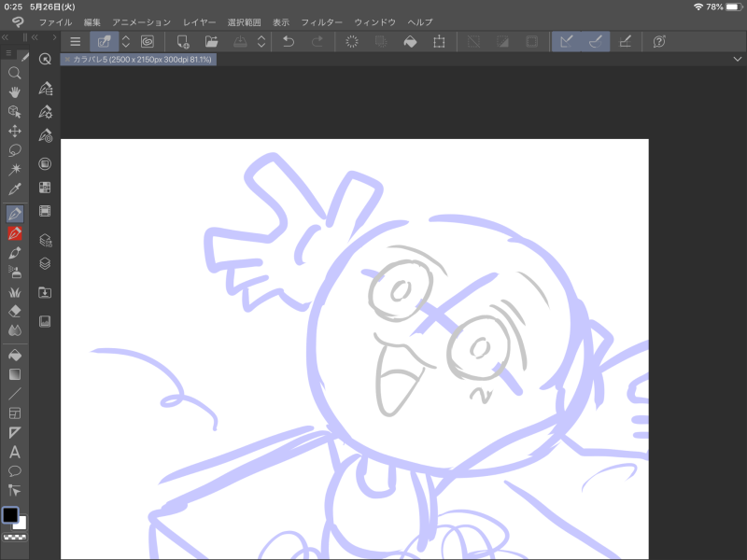Open the Sub Tool palette
Image resolution: width=747 pixels, height=560 pixels.
(x=45, y=89)
